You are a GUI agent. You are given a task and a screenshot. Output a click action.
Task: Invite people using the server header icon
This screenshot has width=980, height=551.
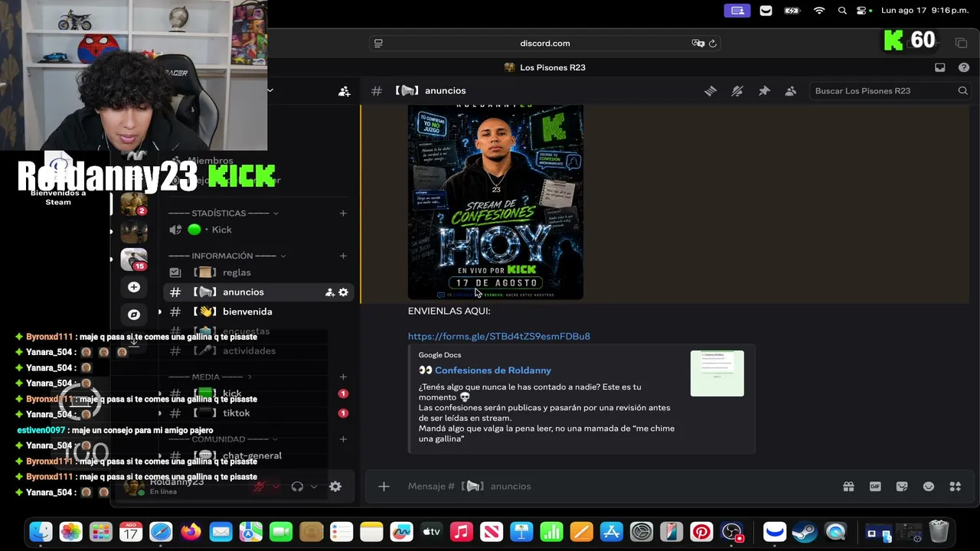pyautogui.click(x=345, y=91)
